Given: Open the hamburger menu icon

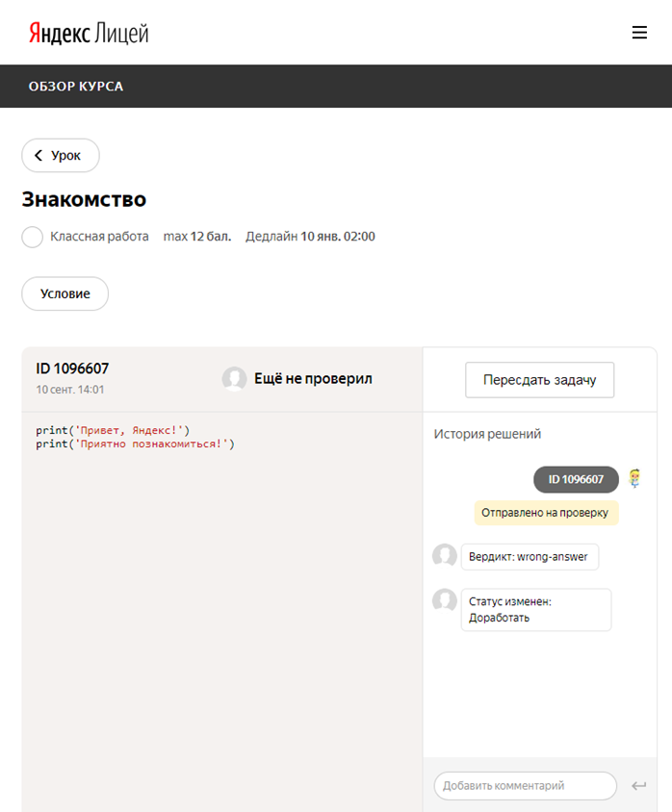Looking at the screenshot, I should [639, 32].
